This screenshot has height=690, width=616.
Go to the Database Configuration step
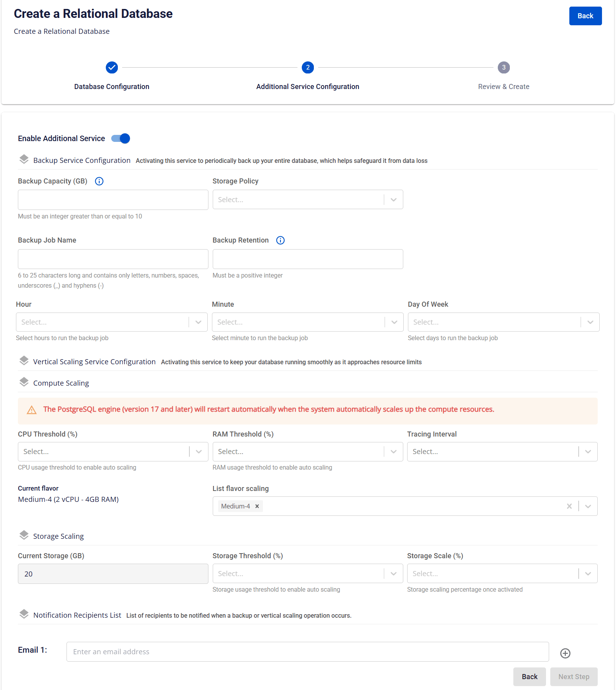click(x=112, y=68)
